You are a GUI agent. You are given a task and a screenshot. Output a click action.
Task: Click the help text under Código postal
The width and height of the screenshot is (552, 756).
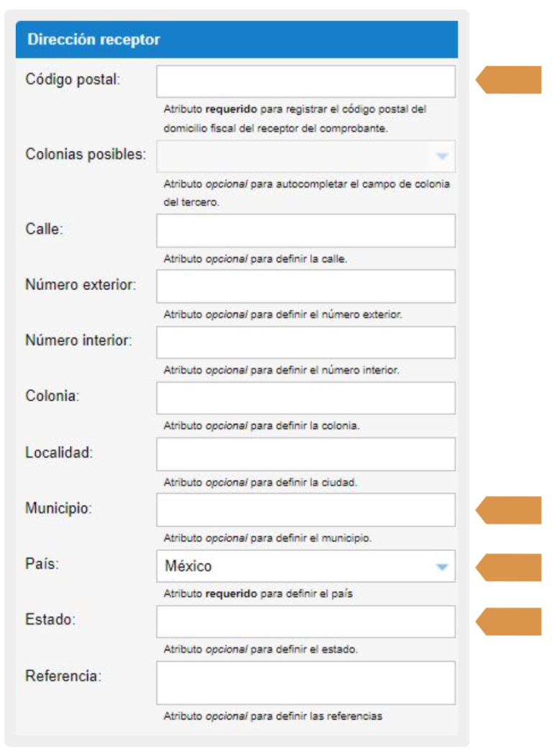[x=295, y=118]
